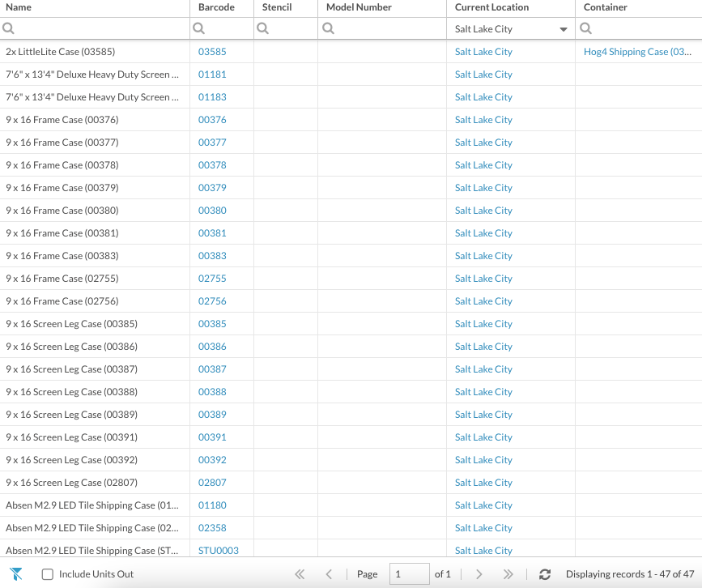The height and width of the screenshot is (588, 702).
Task: Sort by the Barcode column header
Action: point(216,7)
